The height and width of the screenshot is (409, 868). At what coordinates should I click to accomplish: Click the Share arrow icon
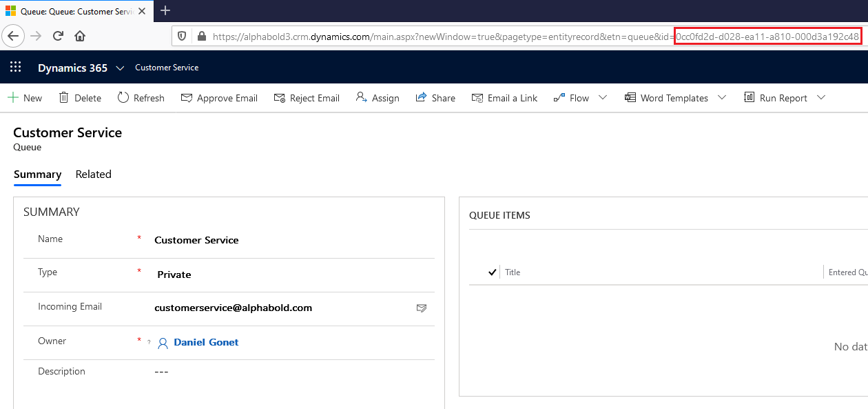[x=422, y=98]
